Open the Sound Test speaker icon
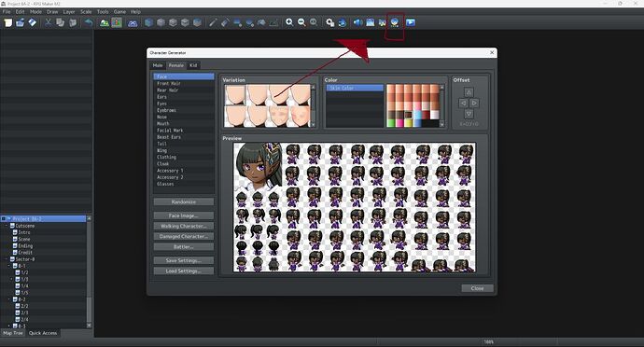 click(358, 22)
